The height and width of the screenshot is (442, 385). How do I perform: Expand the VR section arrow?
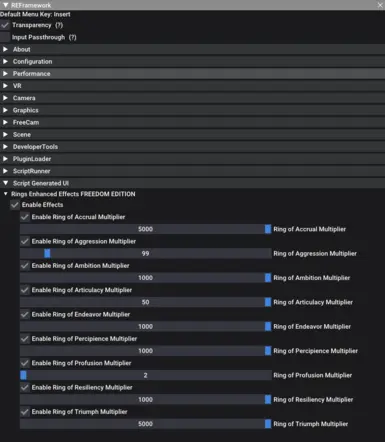coord(5,86)
